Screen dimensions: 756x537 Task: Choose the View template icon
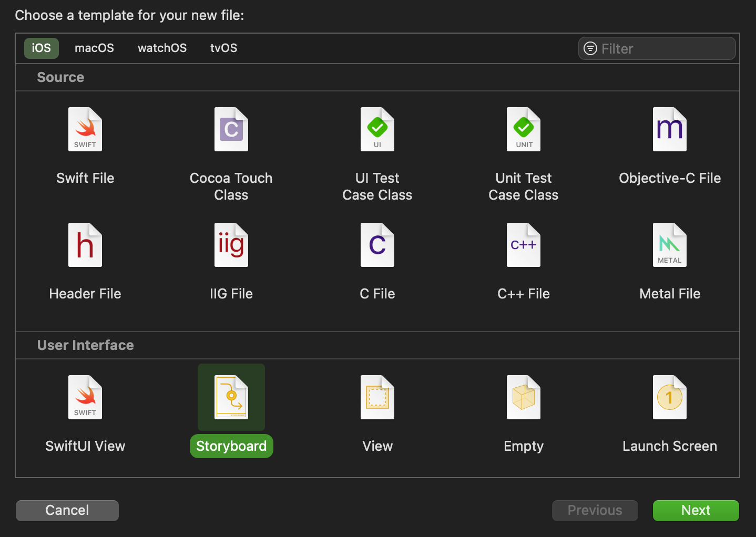(377, 397)
